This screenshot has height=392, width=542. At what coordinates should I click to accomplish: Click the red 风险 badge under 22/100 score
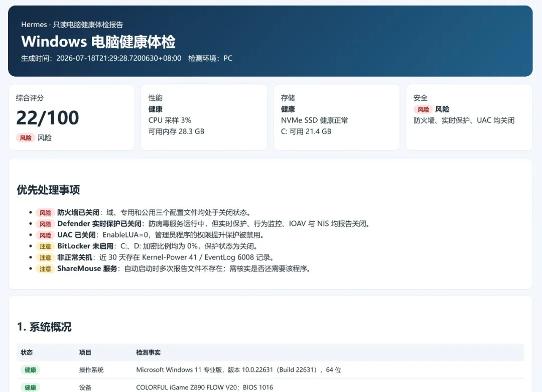click(x=26, y=138)
